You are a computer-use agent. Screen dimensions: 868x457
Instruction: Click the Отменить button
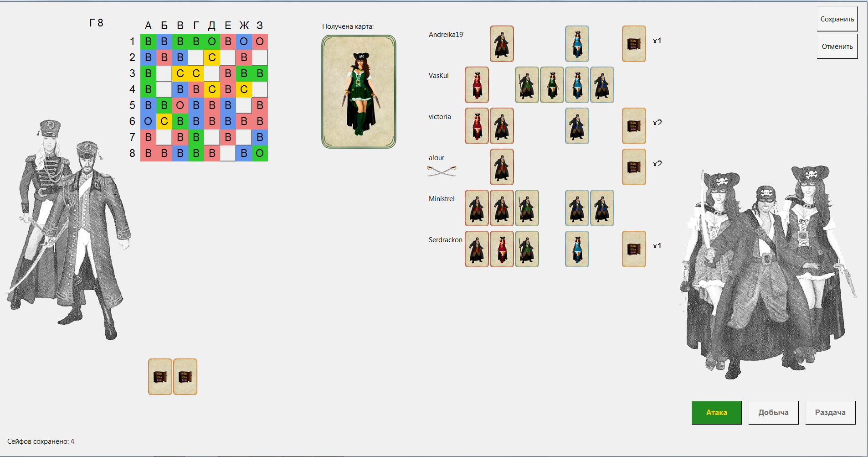[x=837, y=47]
